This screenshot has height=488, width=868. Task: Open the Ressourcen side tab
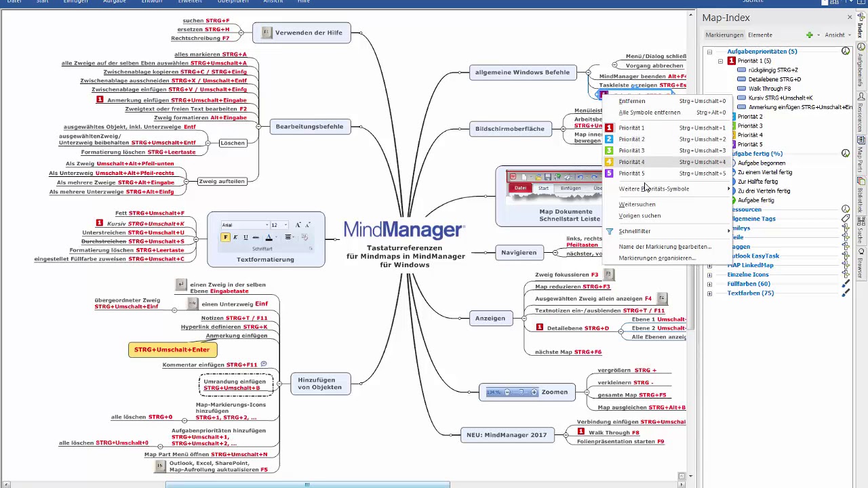(861, 113)
